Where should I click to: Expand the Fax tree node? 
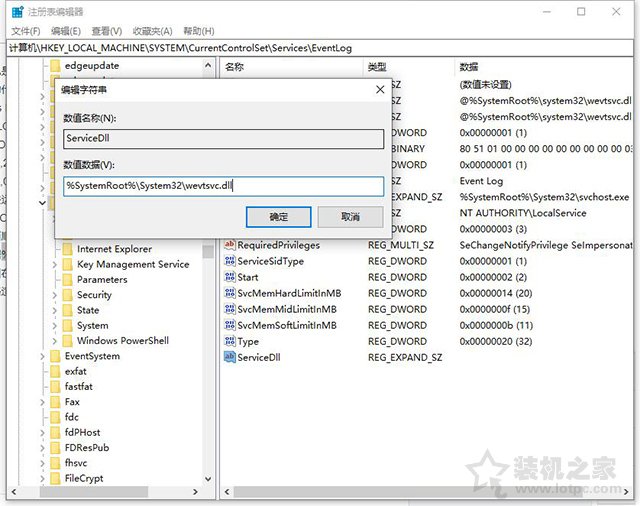(x=42, y=402)
